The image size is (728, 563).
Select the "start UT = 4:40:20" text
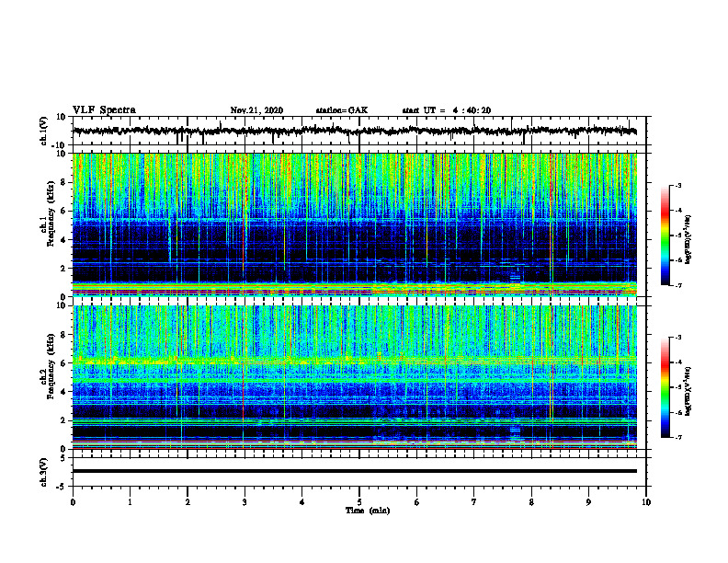pyautogui.click(x=446, y=110)
